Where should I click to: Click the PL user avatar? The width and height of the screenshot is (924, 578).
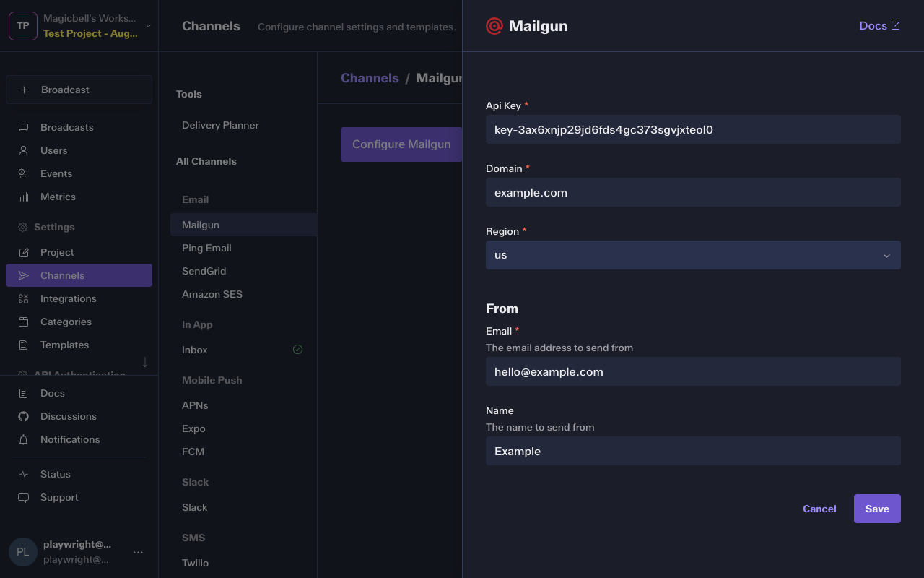23,552
